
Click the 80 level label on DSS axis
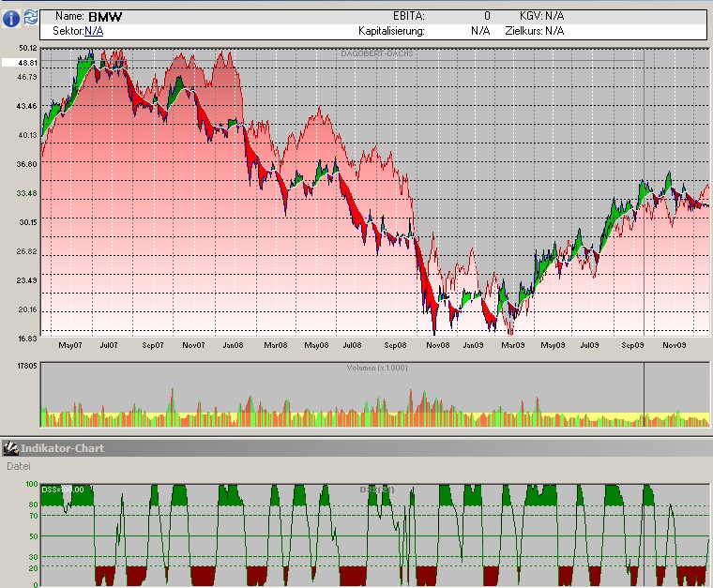(33, 505)
